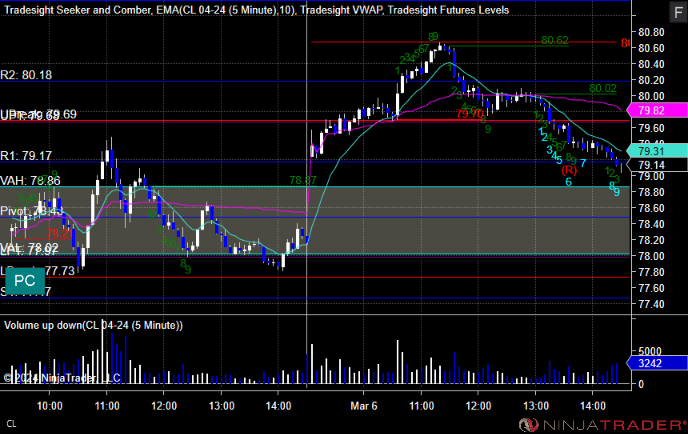Click the red (R) signal marker
The image size is (688, 434).
(x=569, y=170)
